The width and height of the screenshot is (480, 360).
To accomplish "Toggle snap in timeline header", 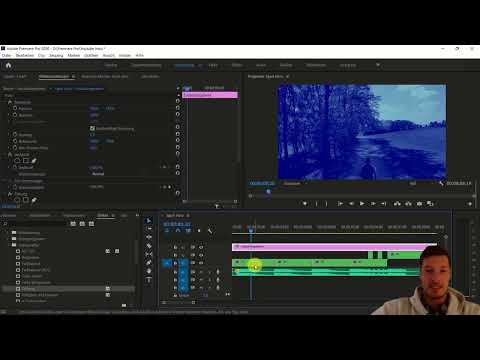I will point(178,231).
